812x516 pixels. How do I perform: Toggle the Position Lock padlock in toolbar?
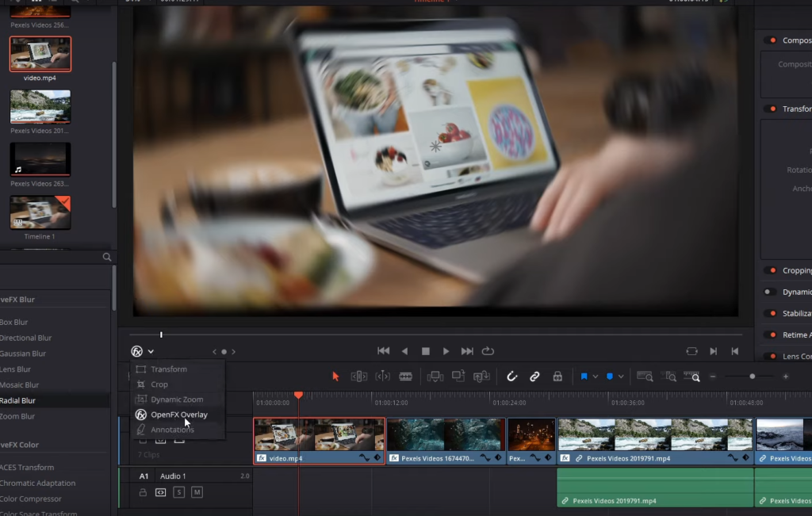tap(557, 376)
